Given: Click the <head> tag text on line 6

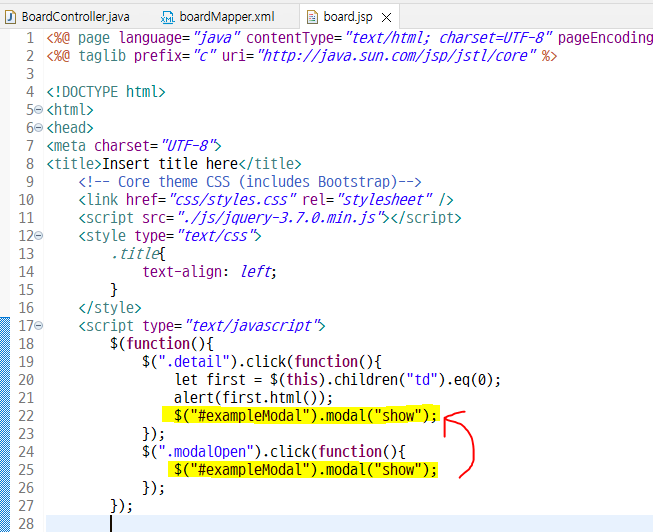Looking at the screenshot, I should (70, 127).
